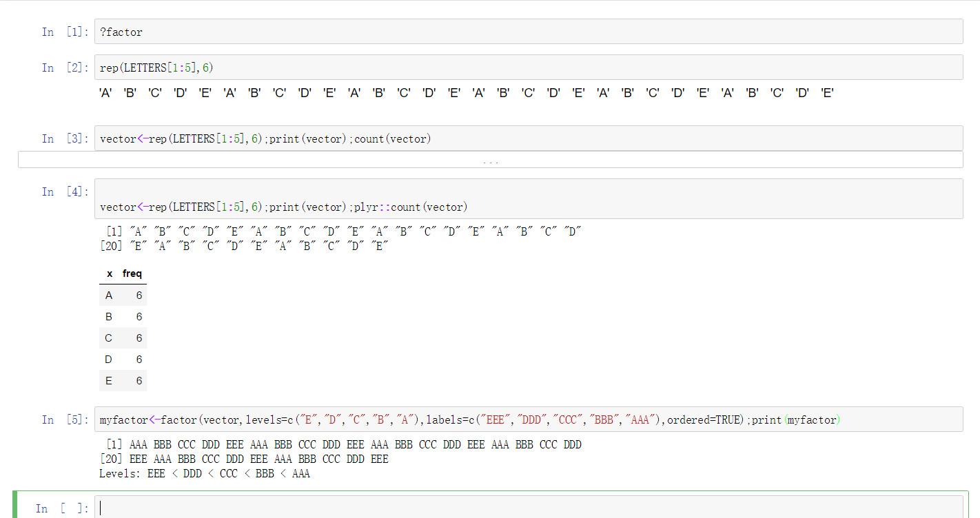The image size is (980, 518).
Task: Place cursor in the plyr::count(vector) cell
Action: click(x=529, y=199)
